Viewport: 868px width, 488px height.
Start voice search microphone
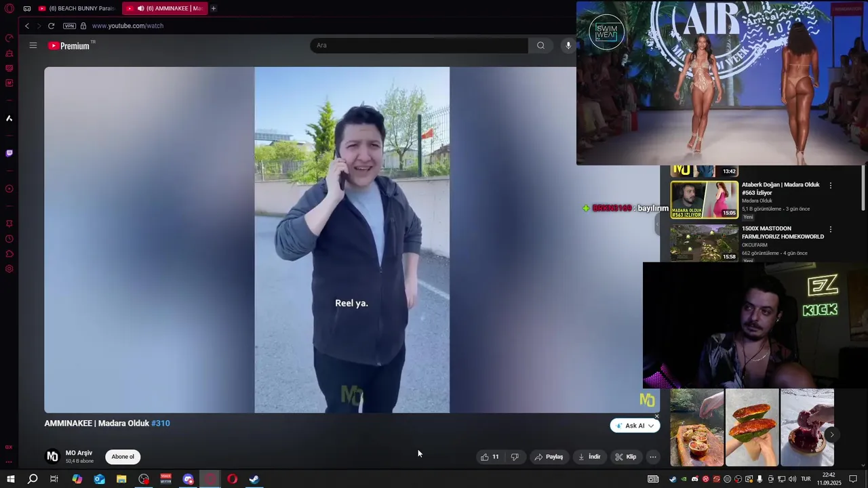[568, 45]
